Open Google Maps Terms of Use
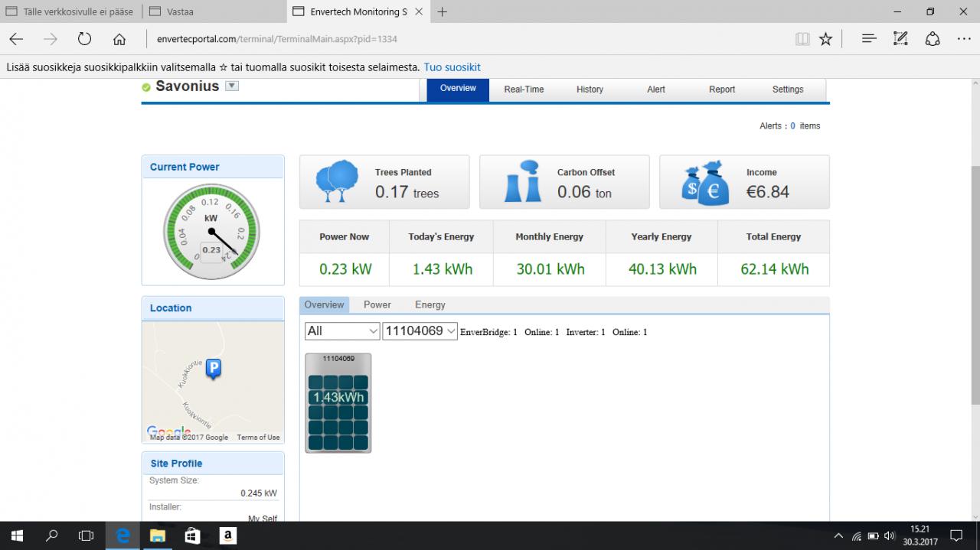Screen dimensions: 980x550 pos(258,438)
